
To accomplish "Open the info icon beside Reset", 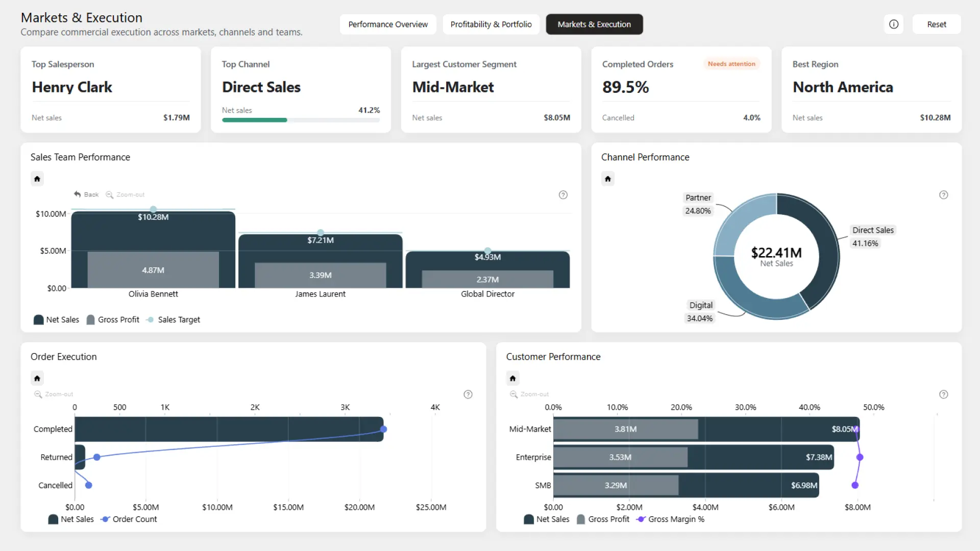I will point(894,24).
